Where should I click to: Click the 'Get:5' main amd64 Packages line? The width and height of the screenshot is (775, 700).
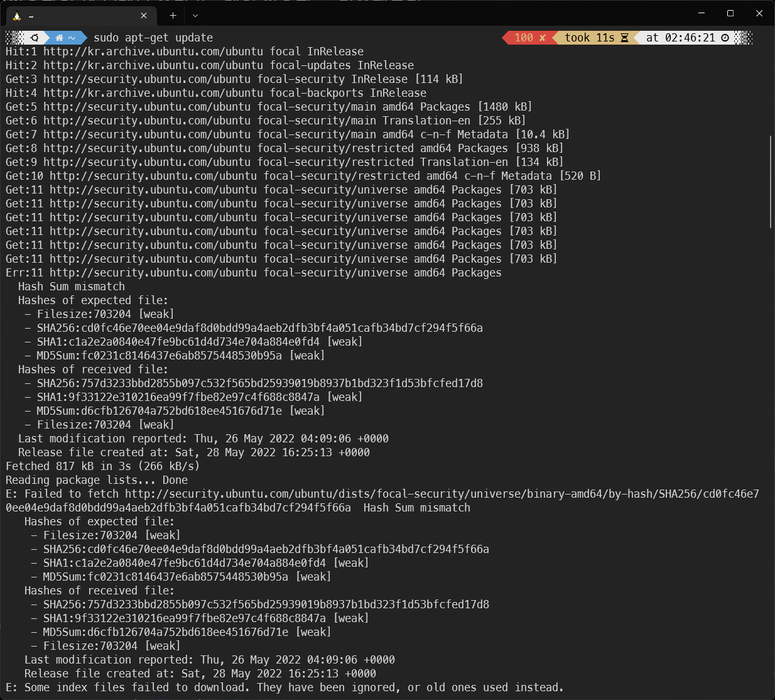269,107
